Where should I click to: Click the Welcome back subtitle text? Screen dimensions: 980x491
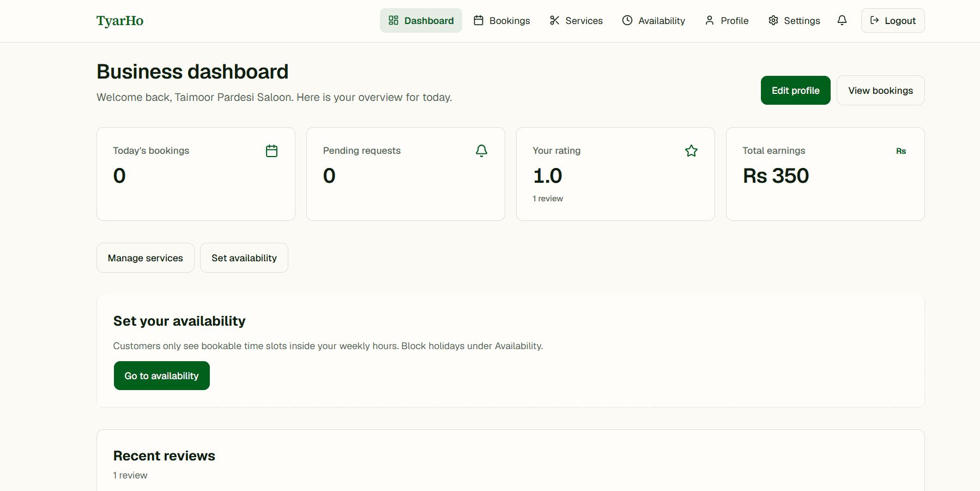coord(274,97)
